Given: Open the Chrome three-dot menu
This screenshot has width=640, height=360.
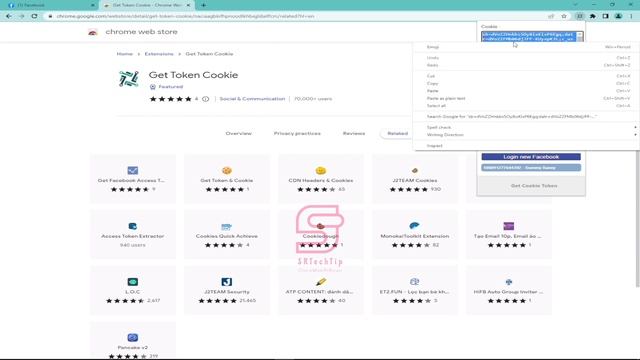Looking at the screenshot, I should coord(631,16).
